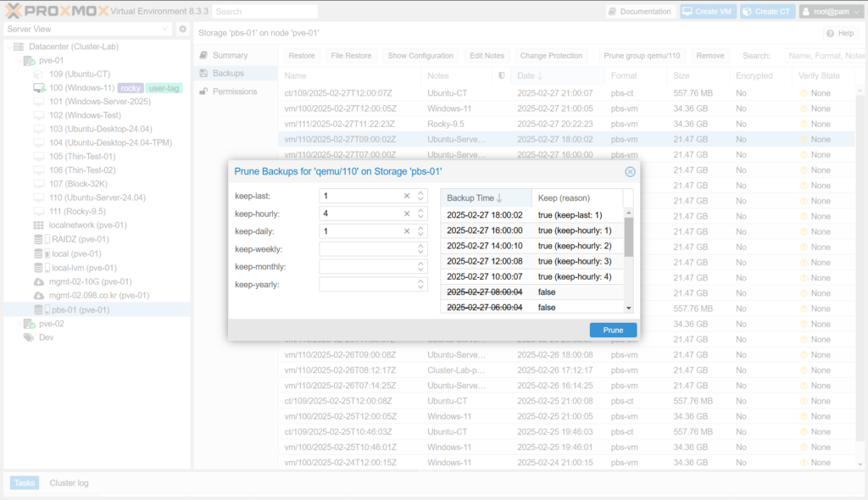Clear the keep-last value with X icon
This screenshot has height=500, width=868.
[406, 196]
